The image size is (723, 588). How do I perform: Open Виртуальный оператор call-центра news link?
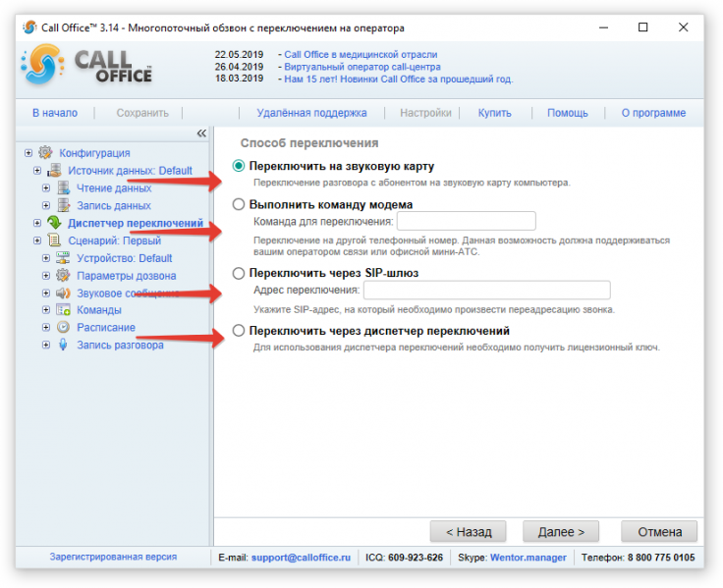pos(362,67)
